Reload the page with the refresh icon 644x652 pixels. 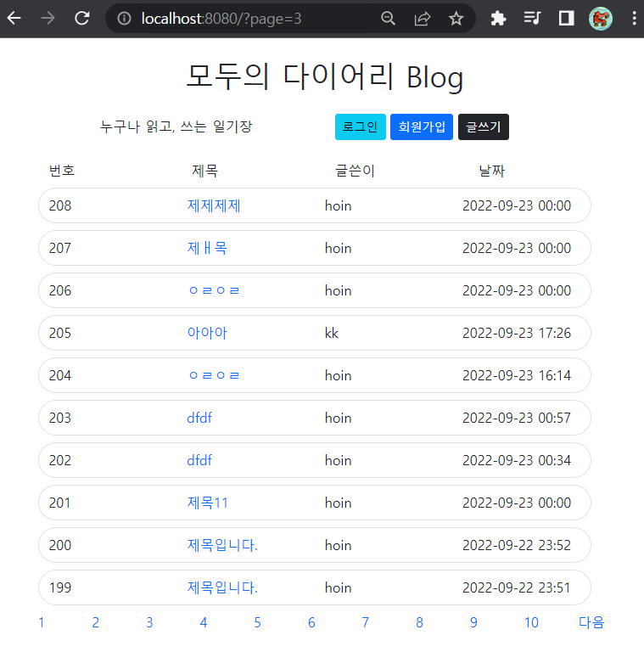(x=81, y=19)
